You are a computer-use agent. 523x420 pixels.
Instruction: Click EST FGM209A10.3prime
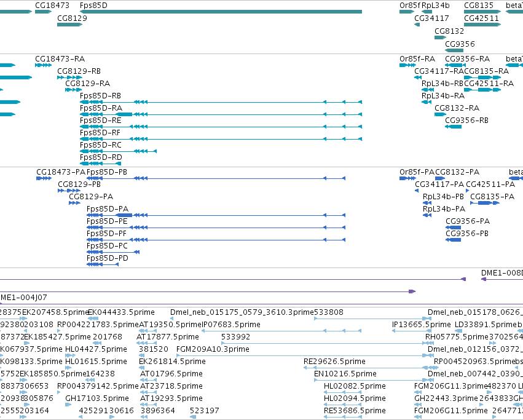point(213,349)
